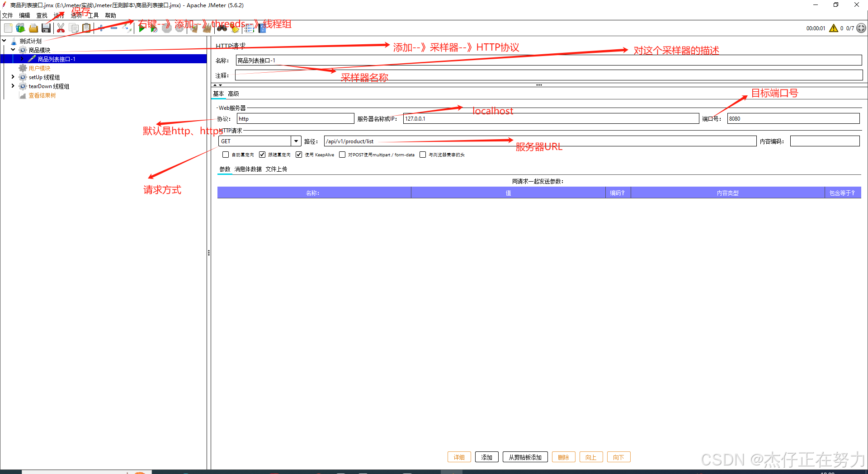Switch to the 消息体数据 tab

[248, 169]
